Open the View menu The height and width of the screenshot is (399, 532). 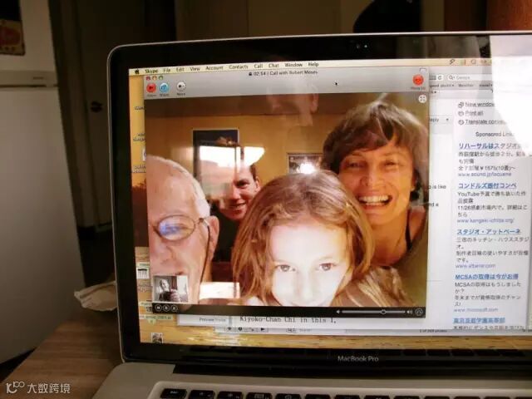tap(195, 69)
